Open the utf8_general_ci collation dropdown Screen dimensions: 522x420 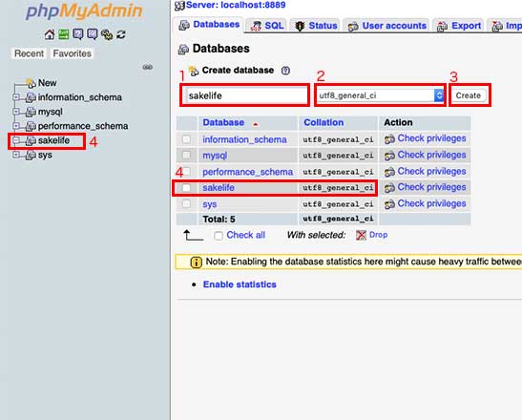(380, 95)
